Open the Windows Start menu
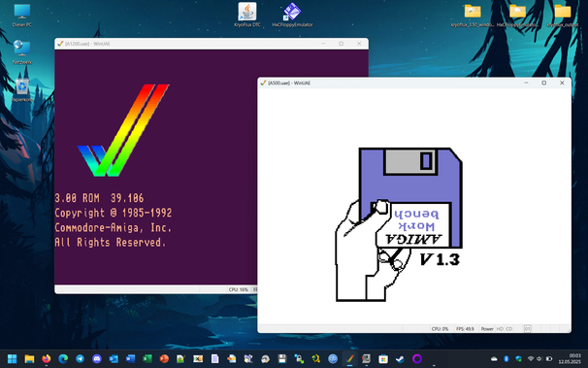The width and height of the screenshot is (588, 368). click(x=12, y=359)
